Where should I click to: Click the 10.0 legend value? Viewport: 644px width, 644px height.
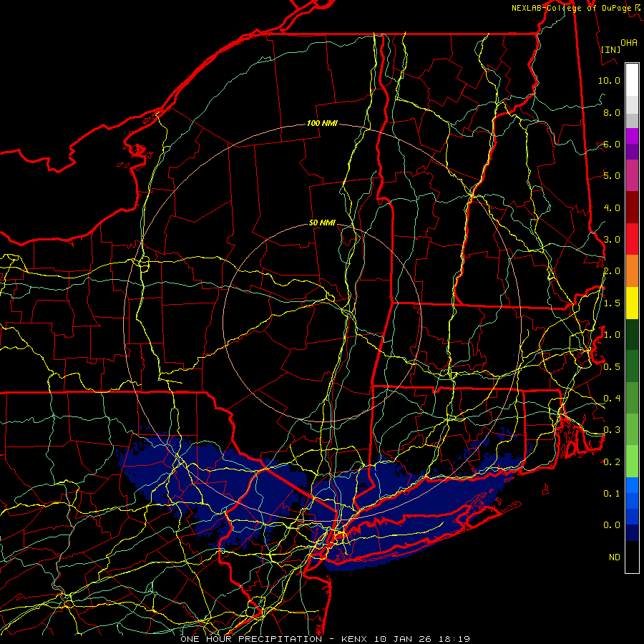click(x=609, y=80)
